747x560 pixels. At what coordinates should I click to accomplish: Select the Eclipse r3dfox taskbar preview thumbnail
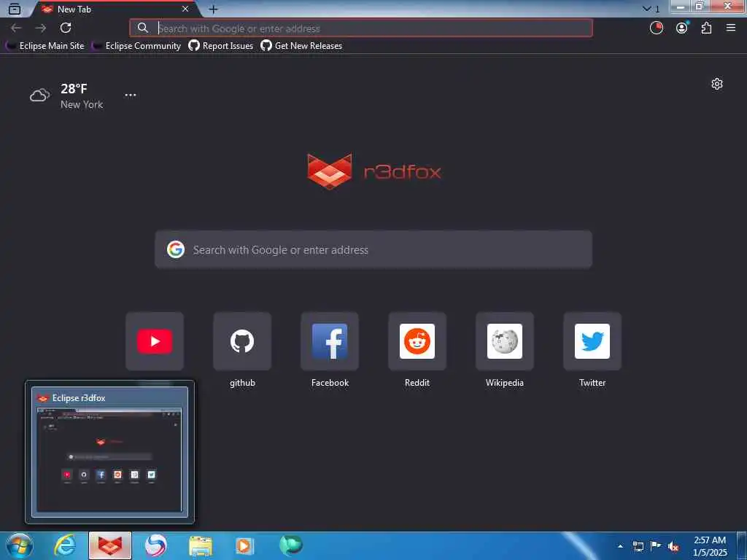[109, 452]
